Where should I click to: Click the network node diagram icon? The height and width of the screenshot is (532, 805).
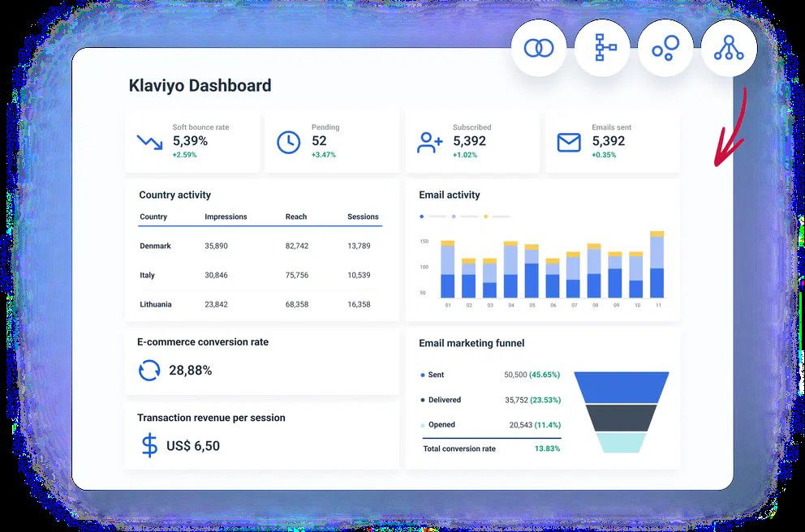click(x=728, y=48)
